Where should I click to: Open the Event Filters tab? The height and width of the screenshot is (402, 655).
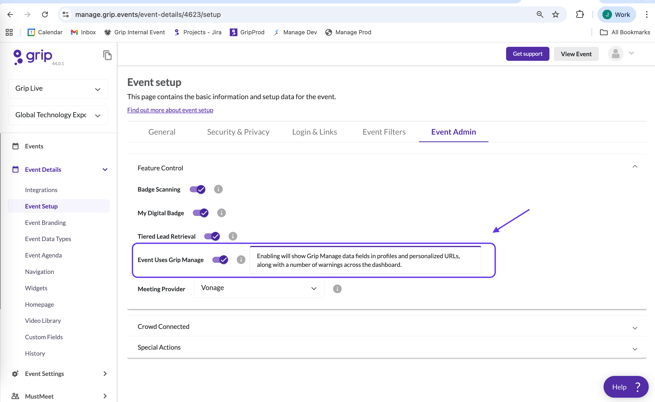pyautogui.click(x=384, y=132)
